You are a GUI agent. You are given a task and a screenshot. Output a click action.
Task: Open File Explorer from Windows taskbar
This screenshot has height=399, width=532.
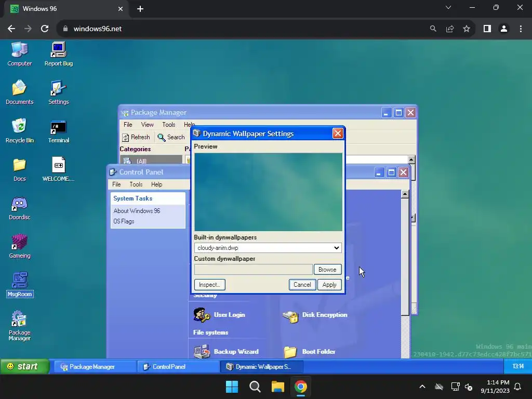[x=277, y=387]
